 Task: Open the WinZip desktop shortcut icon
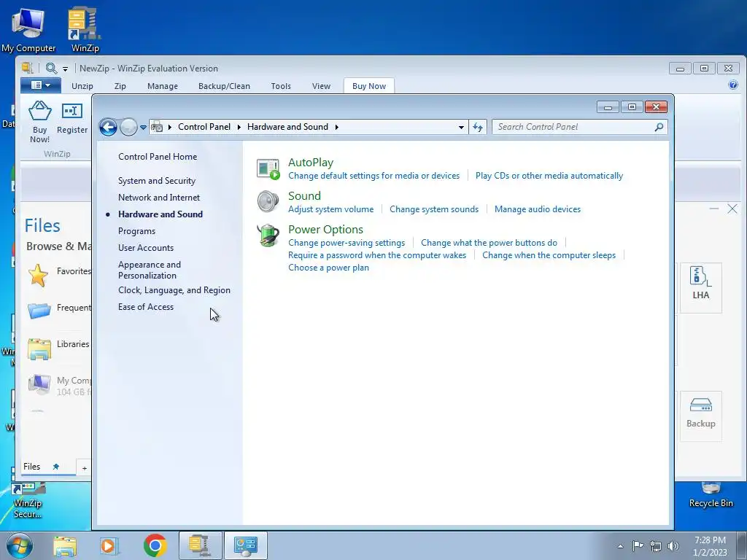pos(85,30)
